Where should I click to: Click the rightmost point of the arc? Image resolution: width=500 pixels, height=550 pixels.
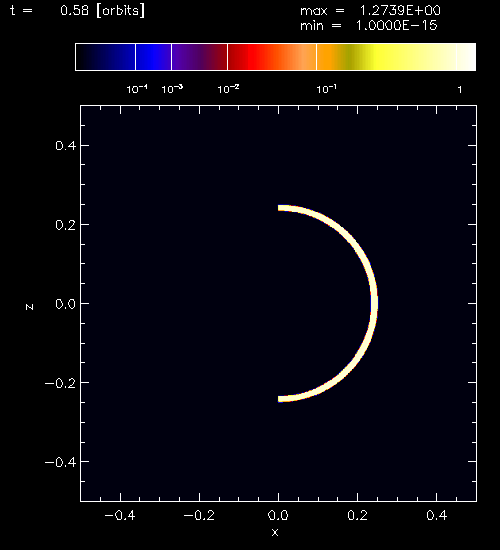pos(374,303)
